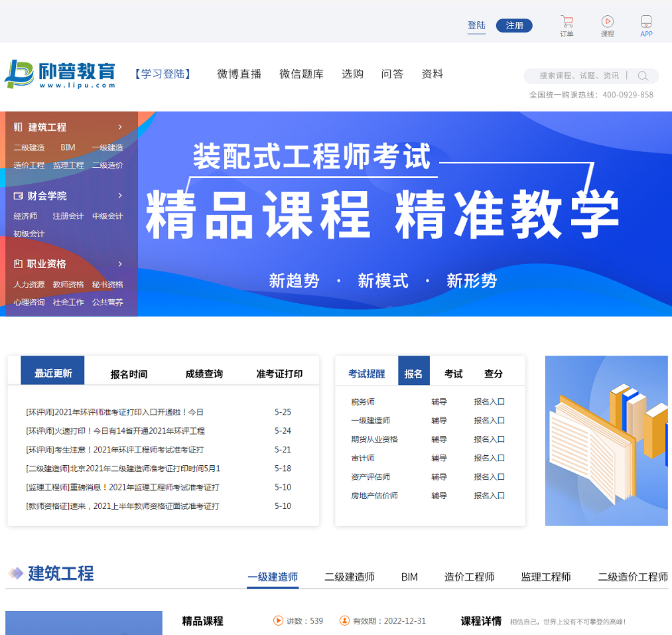
Task: Open 报名入口 link for 税务师
Action: tap(489, 402)
